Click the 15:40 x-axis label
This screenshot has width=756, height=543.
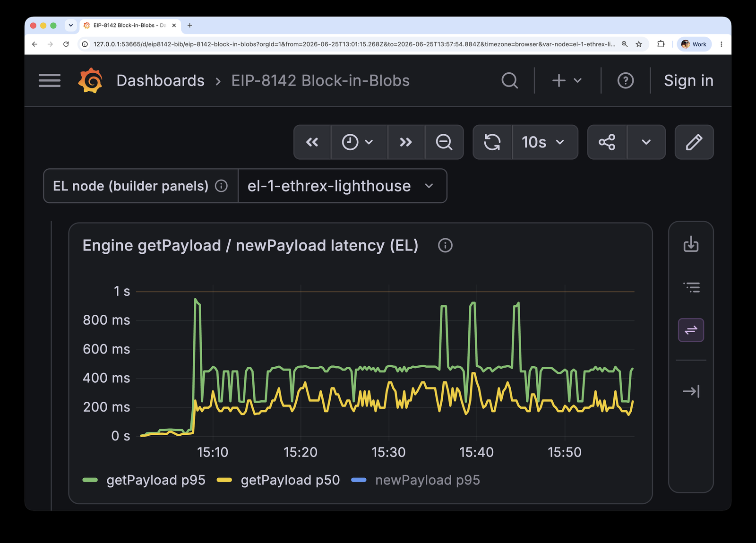[x=476, y=452]
